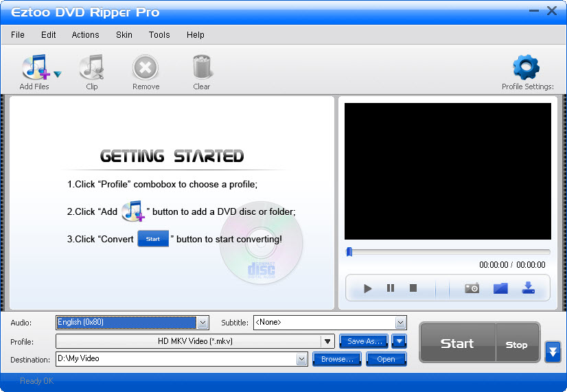
Task: Click the preview seek slider handle
Action: tap(349, 252)
